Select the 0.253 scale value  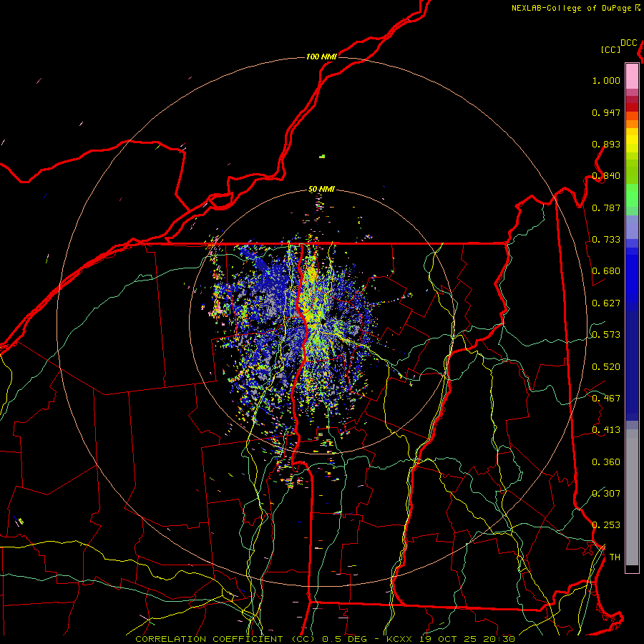tap(606, 525)
